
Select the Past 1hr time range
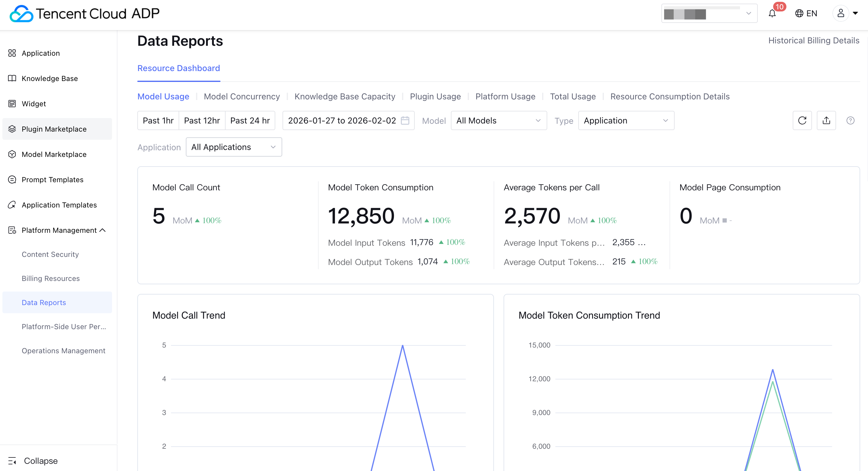pos(158,121)
